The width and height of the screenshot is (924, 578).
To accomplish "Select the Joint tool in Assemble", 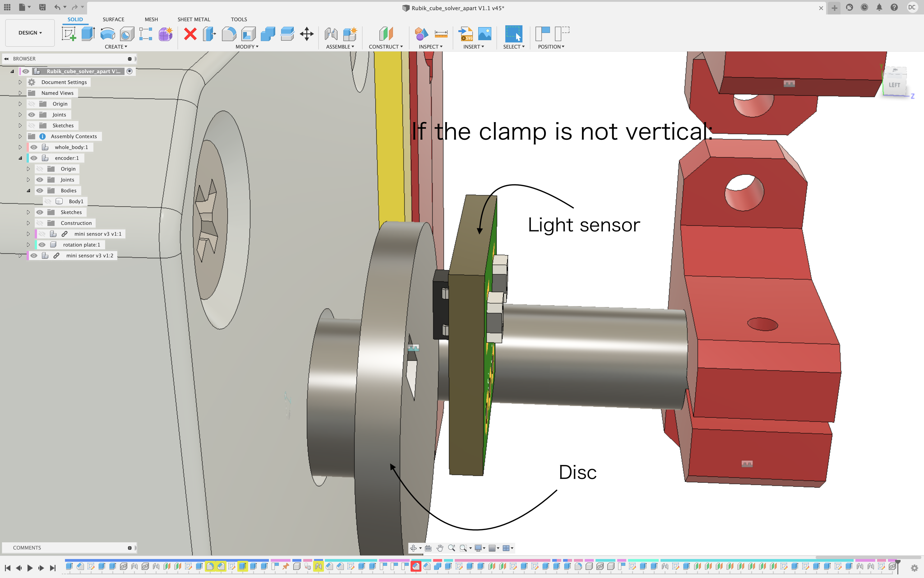I will point(331,34).
